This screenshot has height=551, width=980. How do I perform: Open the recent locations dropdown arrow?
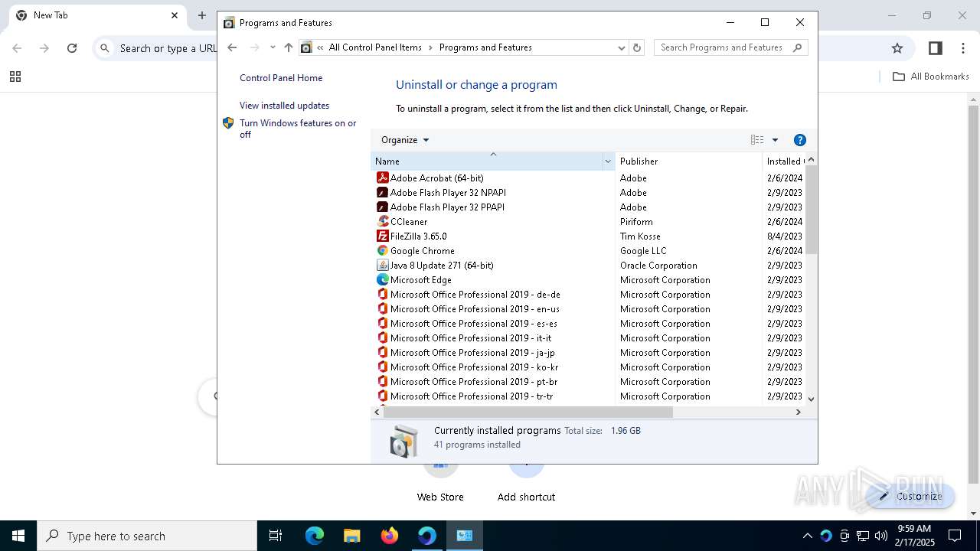click(x=273, y=47)
